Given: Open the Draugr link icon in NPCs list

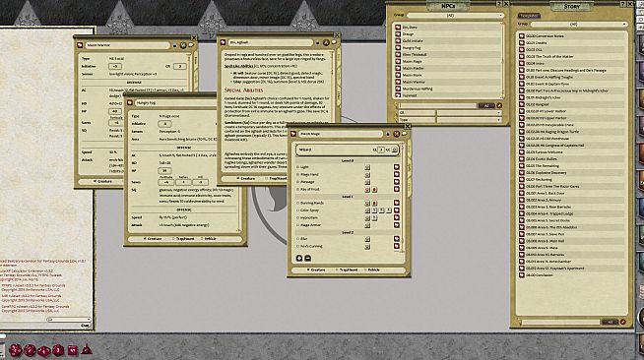Looking at the screenshot, I should point(398,34).
